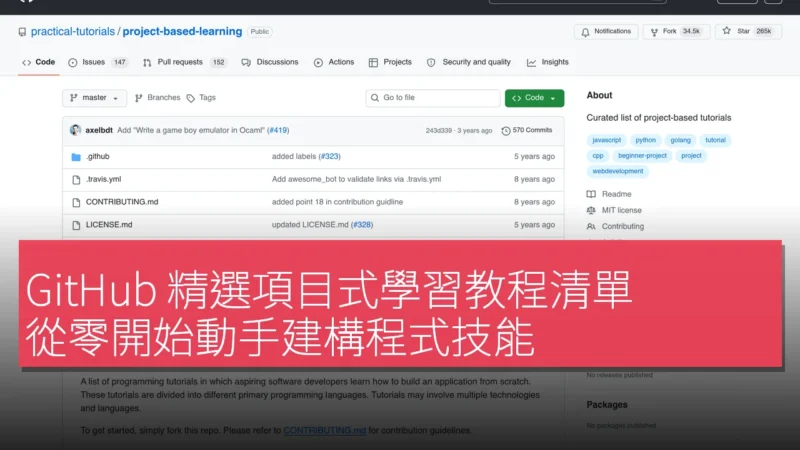This screenshot has width=800, height=450.
Task: Open commit hash 243d339
Action: pyautogui.click(x=439, y=131)
